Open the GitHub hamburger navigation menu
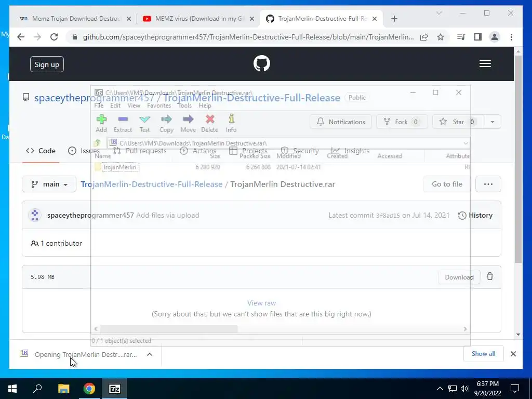The image size is (532, 399). pyautogui.click(x=485, y=63)
